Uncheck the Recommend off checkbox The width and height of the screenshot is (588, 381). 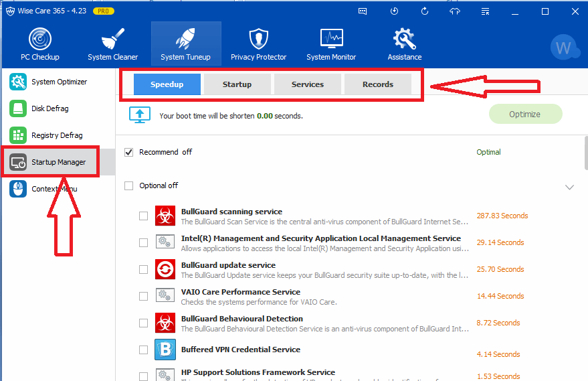(128, 152)
